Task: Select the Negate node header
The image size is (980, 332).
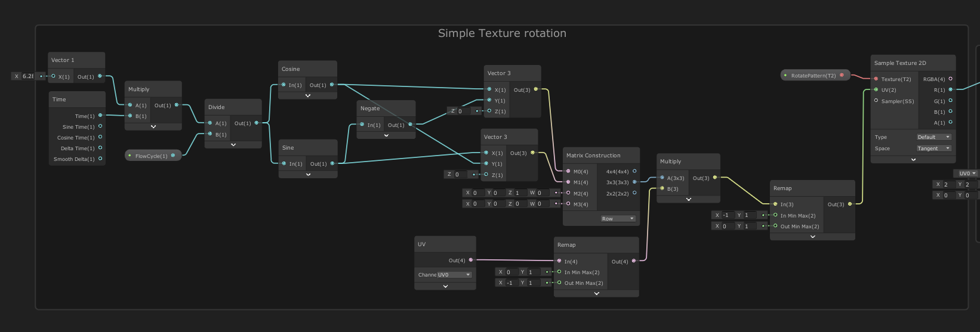Action: pyautogui.click(x=386, y=108)
